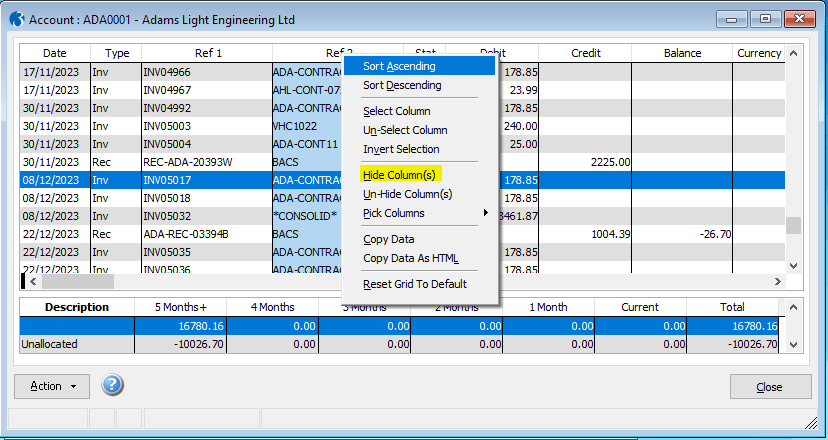This screenshot has width=828, height=440.
Task: Select the Copy Data menu item
Action: pyautogui.click(x=388, y=239)
